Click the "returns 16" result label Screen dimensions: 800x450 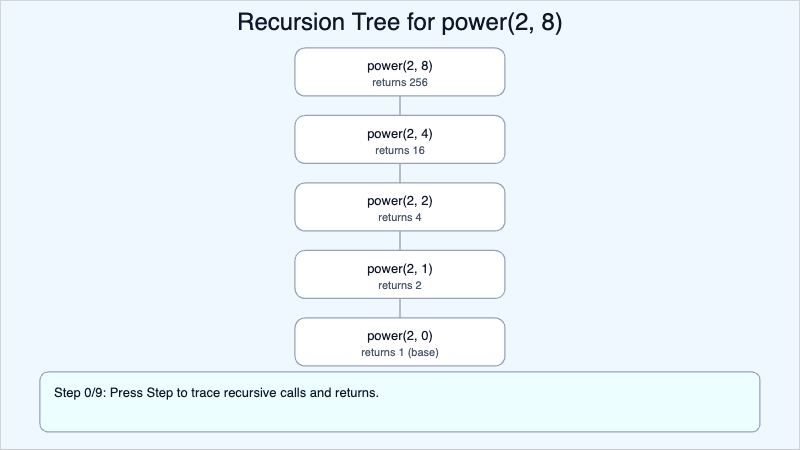tap(400, 150)
